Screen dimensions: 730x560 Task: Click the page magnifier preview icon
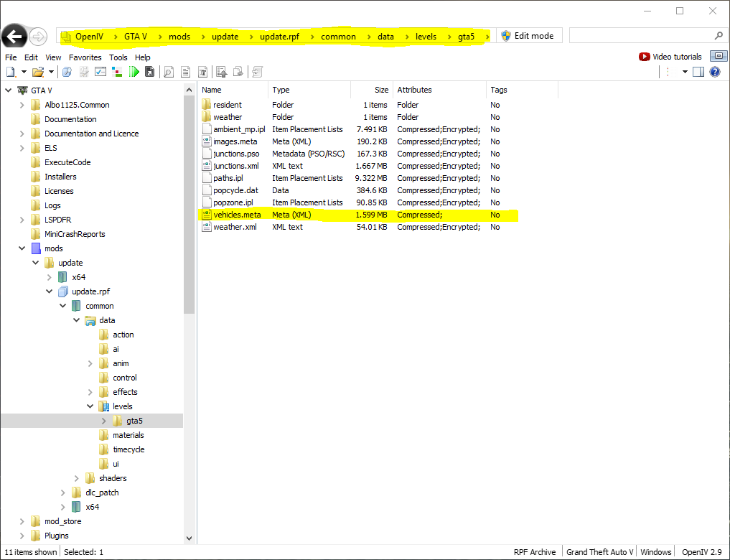[169, 72]
